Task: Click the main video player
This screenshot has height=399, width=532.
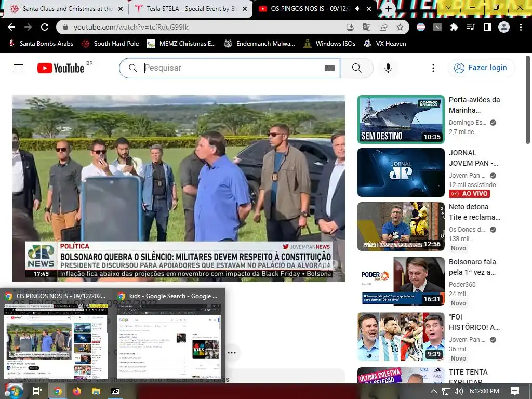Action: pyautogui.click(x=179, y=188)
